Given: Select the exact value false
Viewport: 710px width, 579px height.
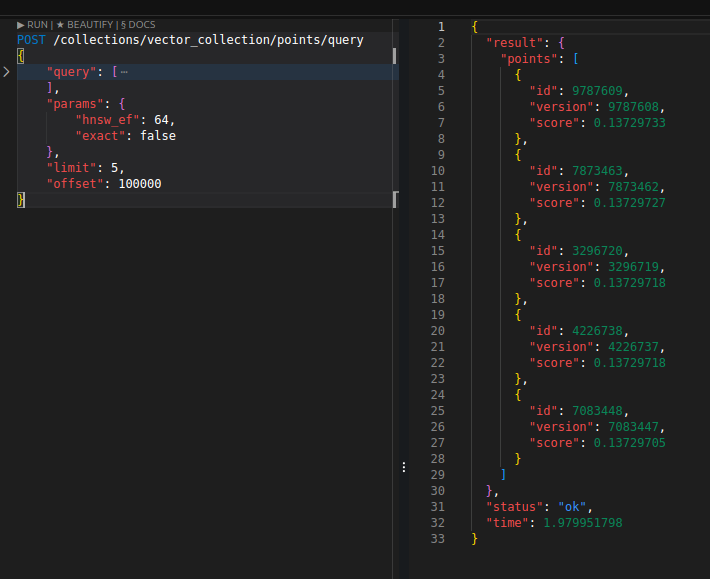Looking at the screenshot, I should [x=158, y=136].
